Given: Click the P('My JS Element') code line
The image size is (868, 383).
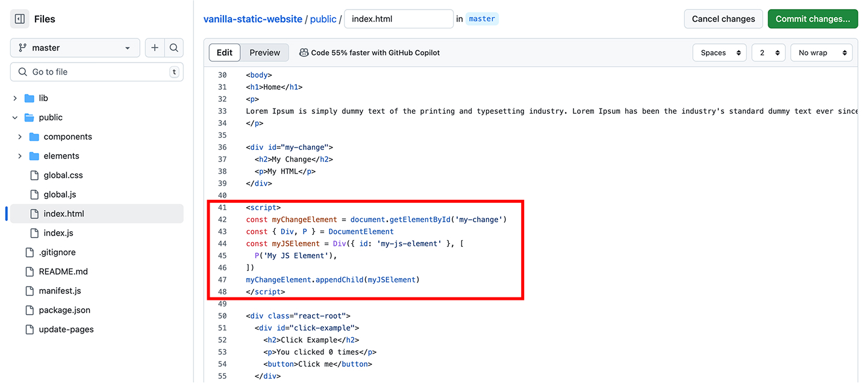Looking at the screenshot, I should click(x=296, y=255).
